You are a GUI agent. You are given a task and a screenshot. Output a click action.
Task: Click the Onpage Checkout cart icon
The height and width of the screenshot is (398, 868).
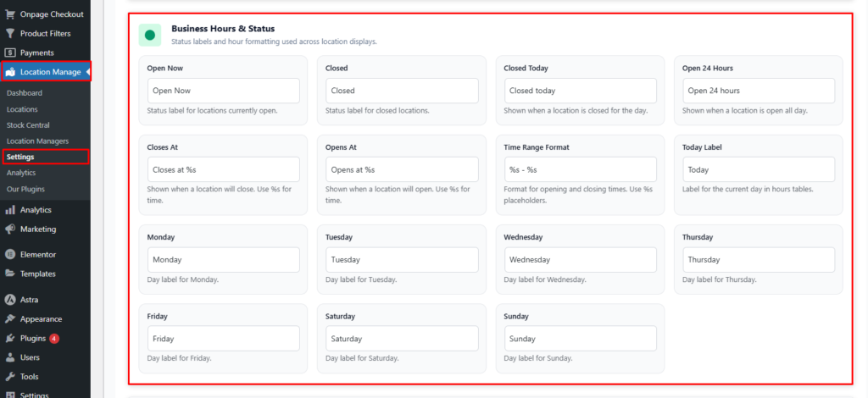pyautogui.click(x=10, y=14)
